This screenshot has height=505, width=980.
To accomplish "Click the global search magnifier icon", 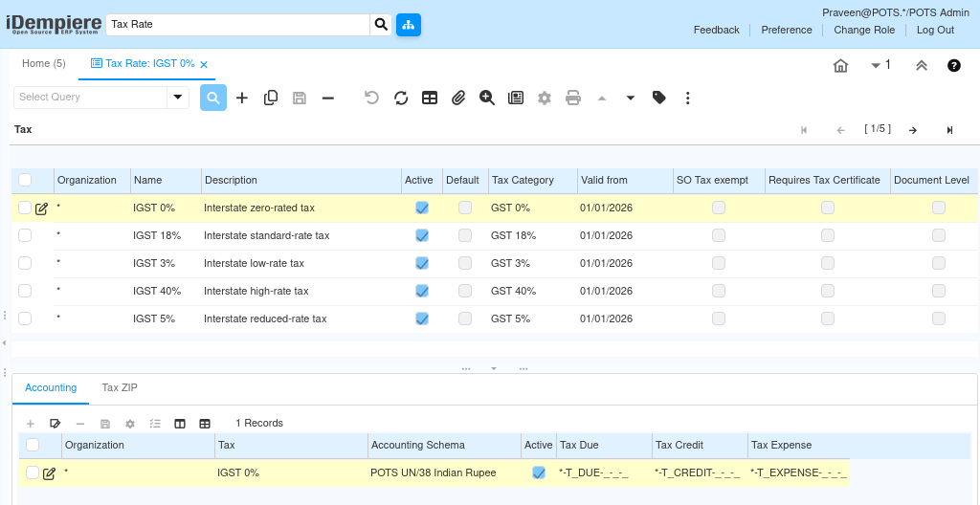I will tap(381, 25).
